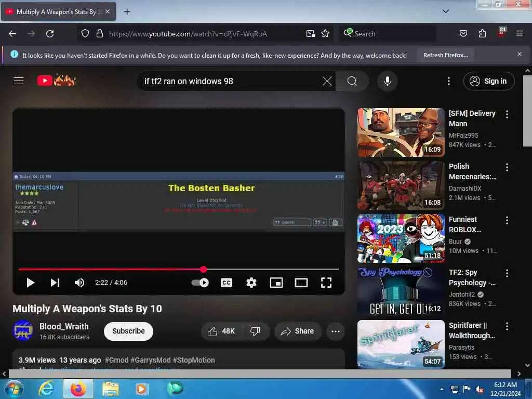Click the video progress bar scrubber
Image resolution: width=532 pixels, height=399 pixels.
tap(204, 270)
